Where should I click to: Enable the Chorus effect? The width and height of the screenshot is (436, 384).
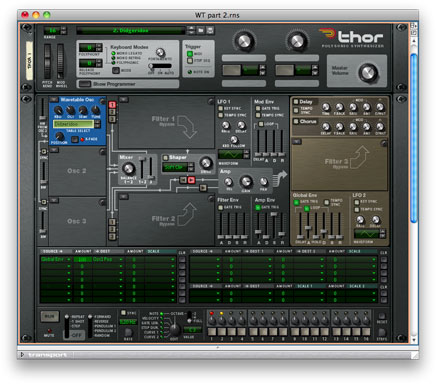tap(296, 121)
